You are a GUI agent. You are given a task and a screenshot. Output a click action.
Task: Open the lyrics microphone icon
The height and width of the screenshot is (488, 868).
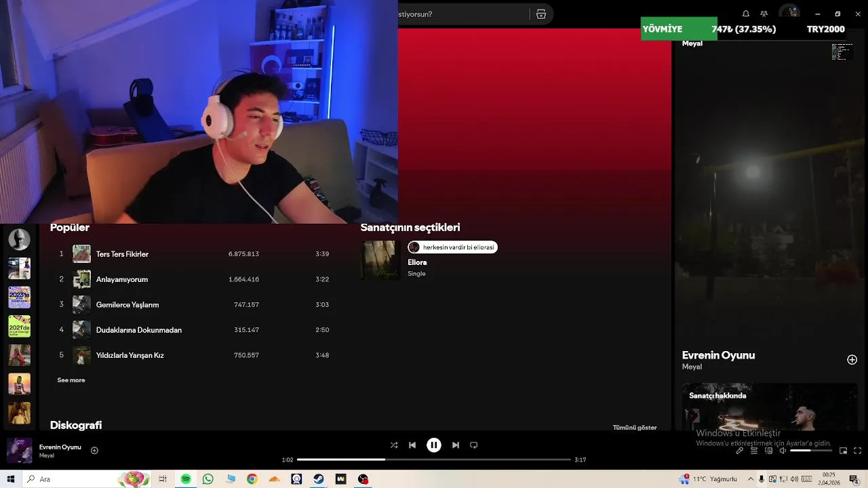740,451
